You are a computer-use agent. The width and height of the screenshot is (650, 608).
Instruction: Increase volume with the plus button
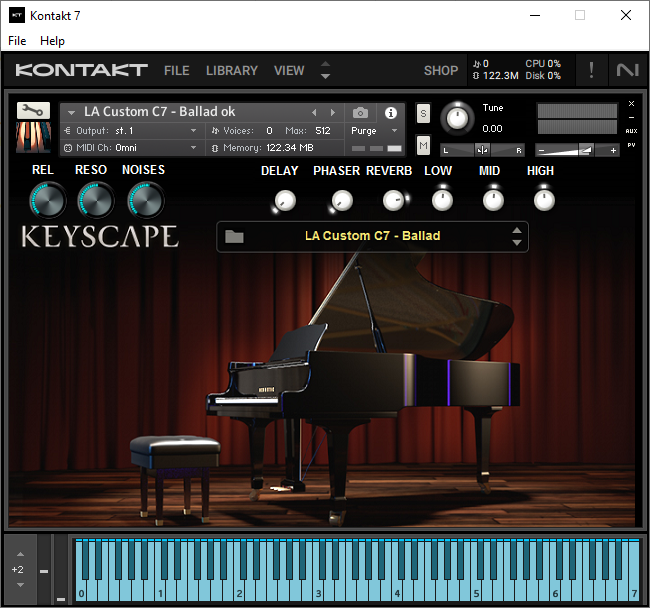(613, 150)
